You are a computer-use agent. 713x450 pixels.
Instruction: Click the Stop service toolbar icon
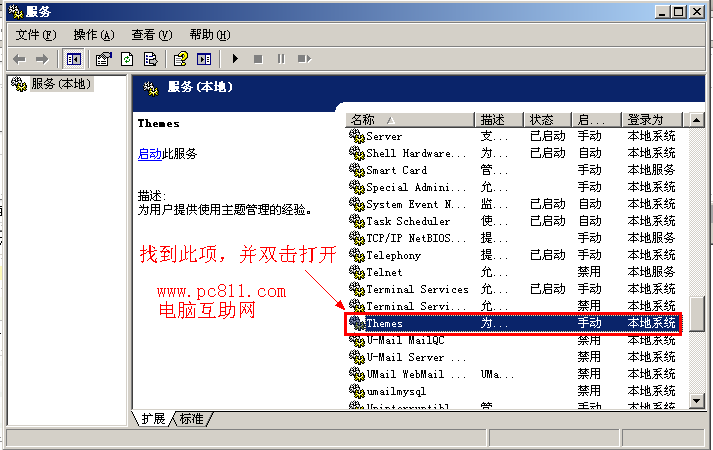coord(258,59)
